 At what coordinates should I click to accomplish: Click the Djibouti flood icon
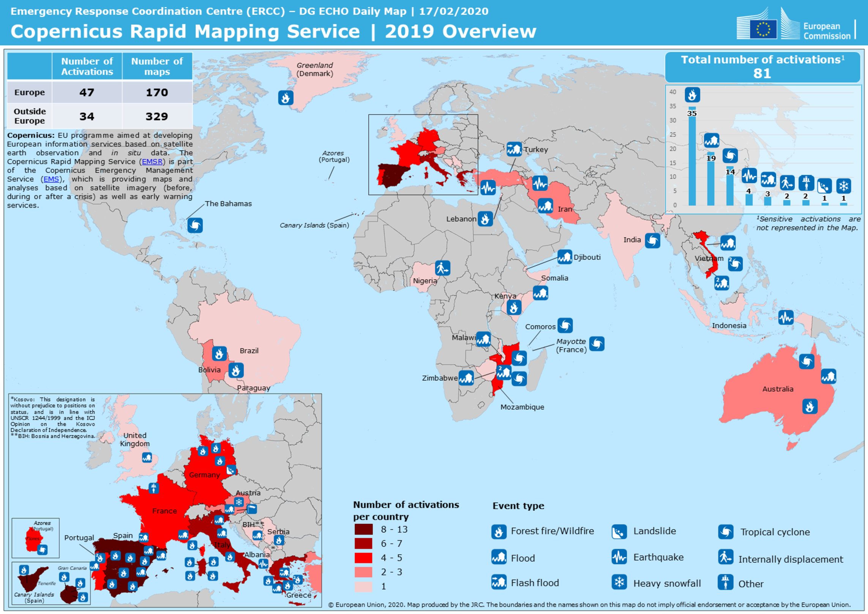[564, 257]
